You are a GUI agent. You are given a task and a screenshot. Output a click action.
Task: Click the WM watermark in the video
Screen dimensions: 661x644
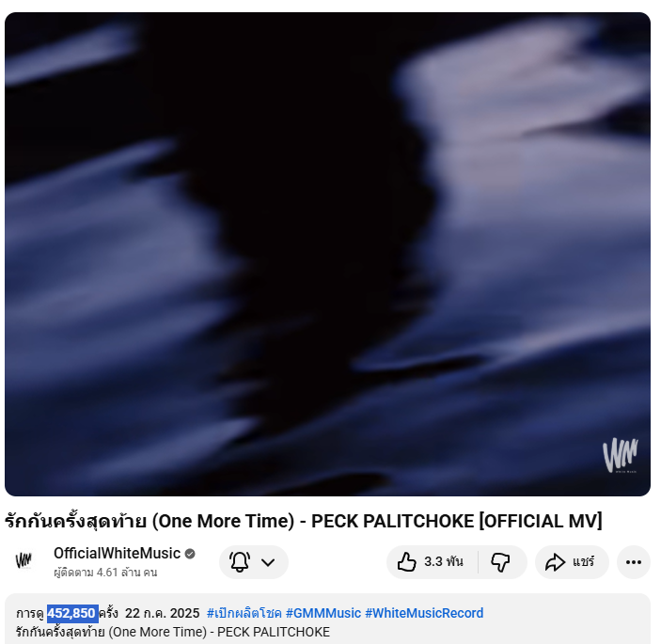coord(621,455)
